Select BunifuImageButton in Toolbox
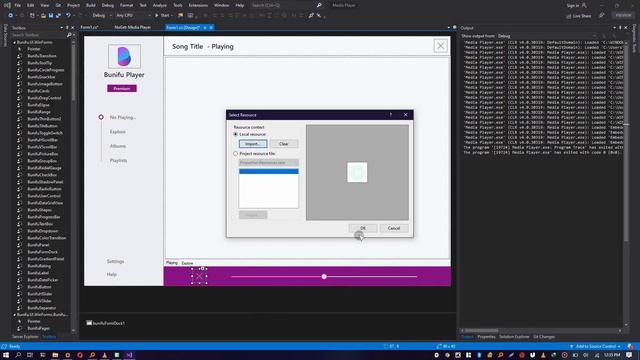 click(45, 84)
